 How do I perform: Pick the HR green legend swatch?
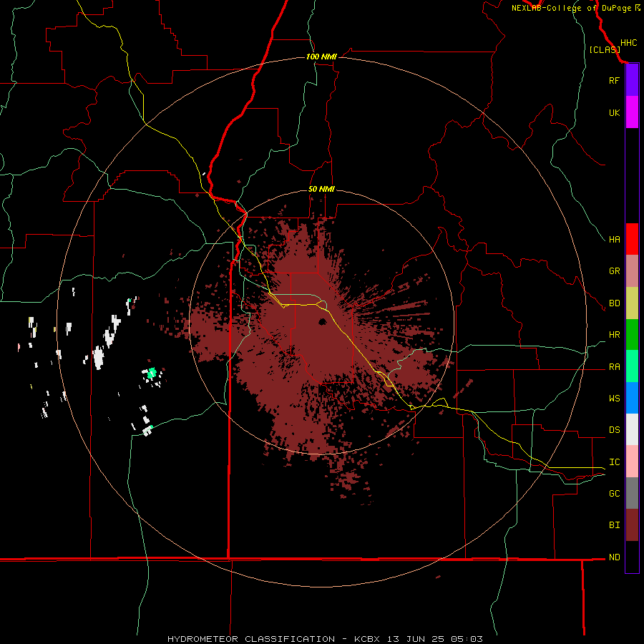click(632, 335)
